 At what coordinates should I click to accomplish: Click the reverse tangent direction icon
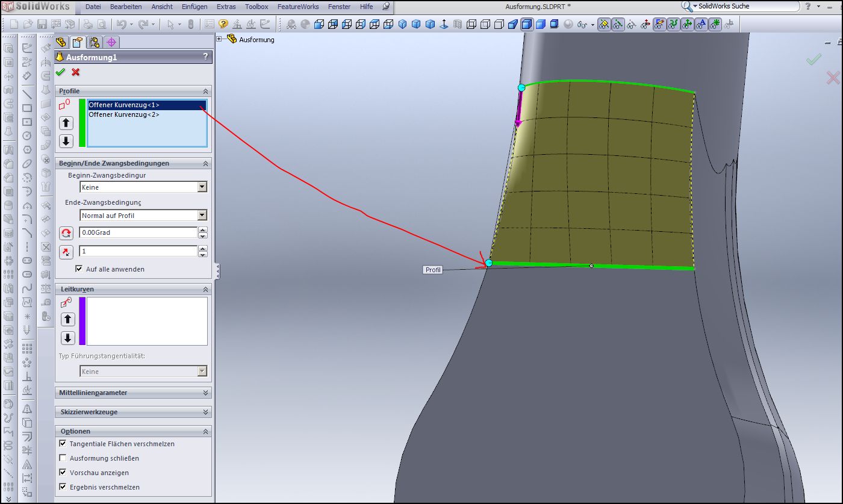tap(66, 252)
